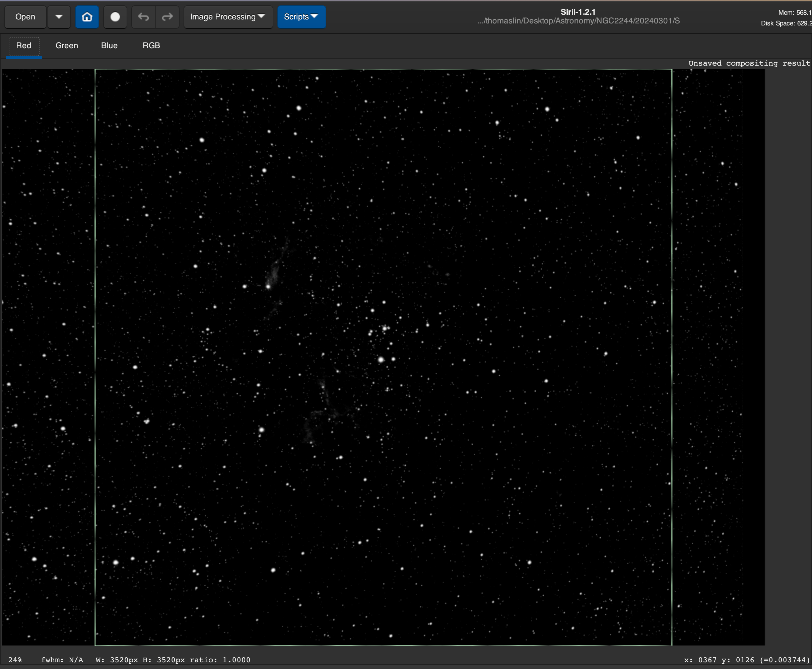
Task: Click the Mem usage indicator
Action: pyautogui.click(x=794, y=12)
